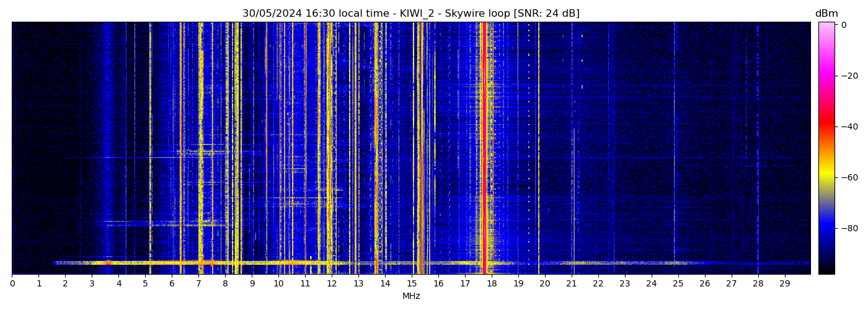Select the 15 MHz tick label
The image size is (868, 310).
(412, 284)
